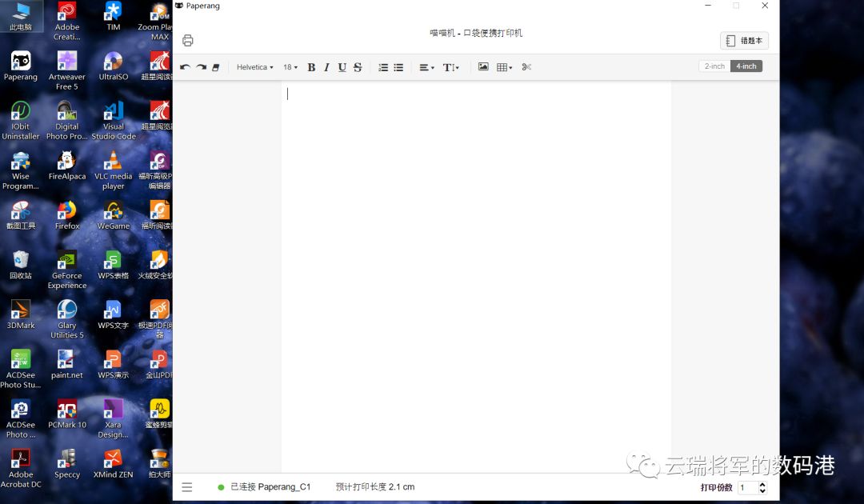
Task: Expand the font size 18 dropdown
Action: click(290, 67)
